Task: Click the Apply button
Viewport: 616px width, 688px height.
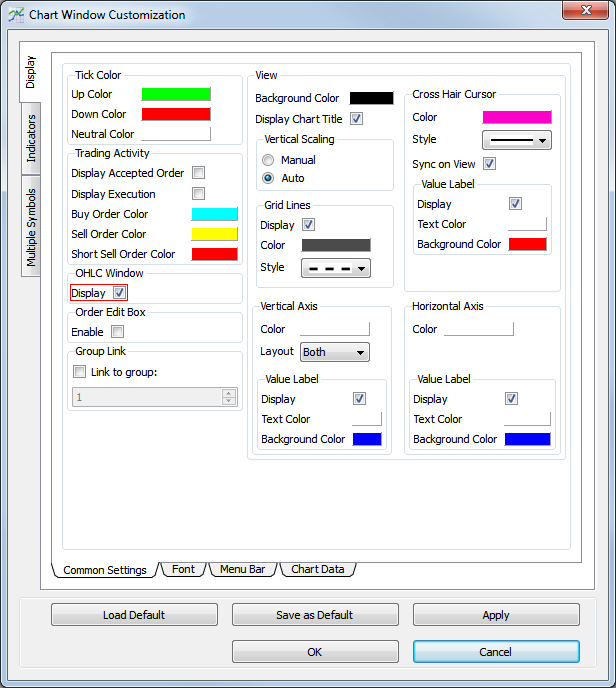Action: point(496,615)
